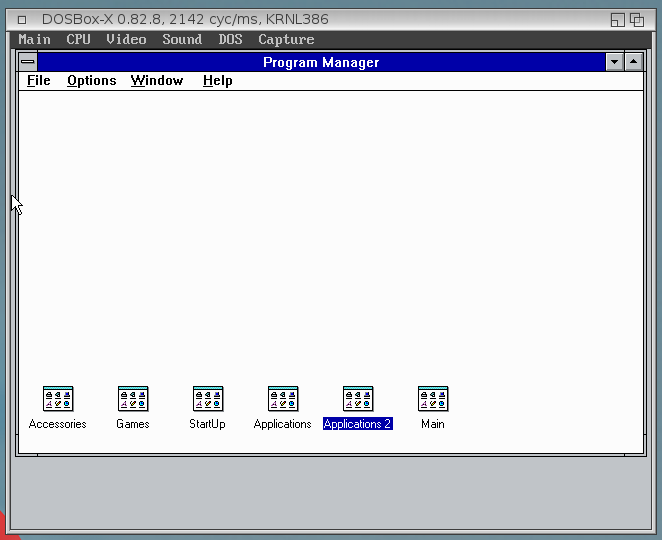Open the DOSBox-X Main menu
Image resolution: width=662 pixels, height=540 pixels.
[x=34, y=40]
